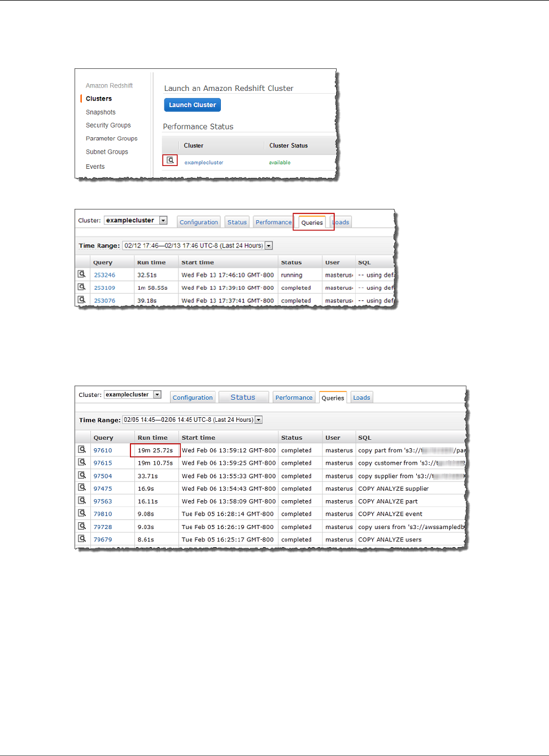Sort by Run time column in the Feb 06 table
This screenshot has width=549, height=756.
click(x=152, y=438)
